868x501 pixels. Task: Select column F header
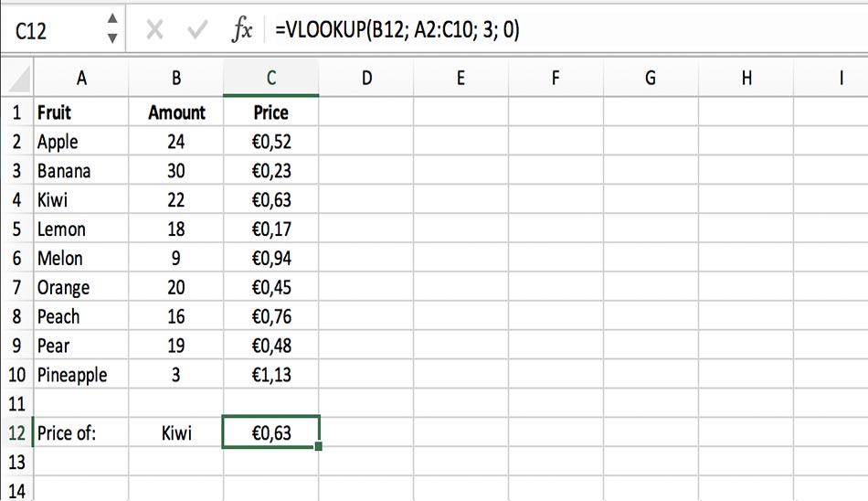556,78
